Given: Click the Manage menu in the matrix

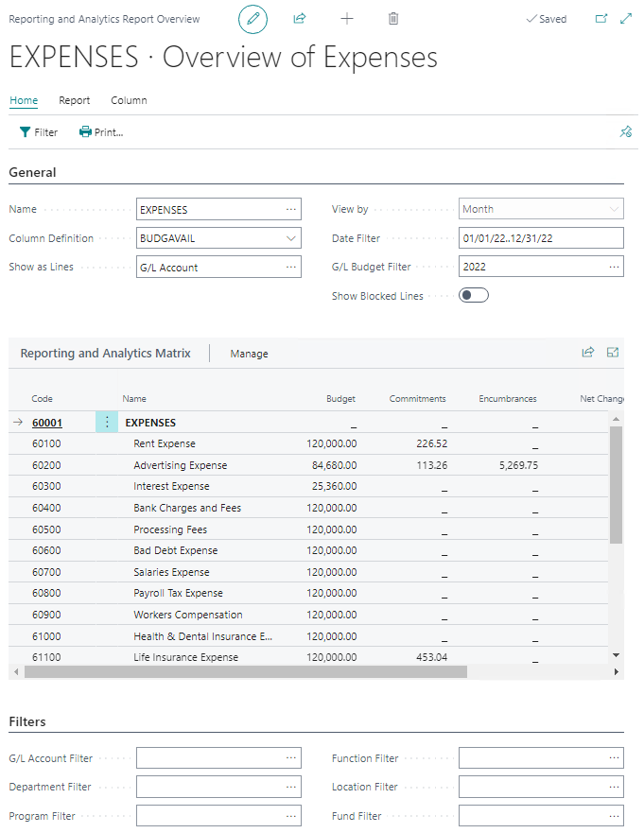Looking at the screenshot, I should click(x=249, y=353).
